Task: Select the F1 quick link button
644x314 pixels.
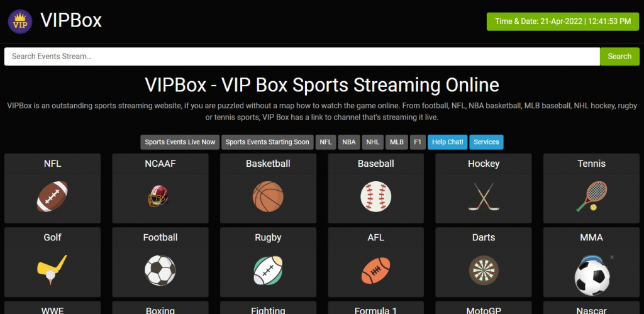Action: pos(418,142)
